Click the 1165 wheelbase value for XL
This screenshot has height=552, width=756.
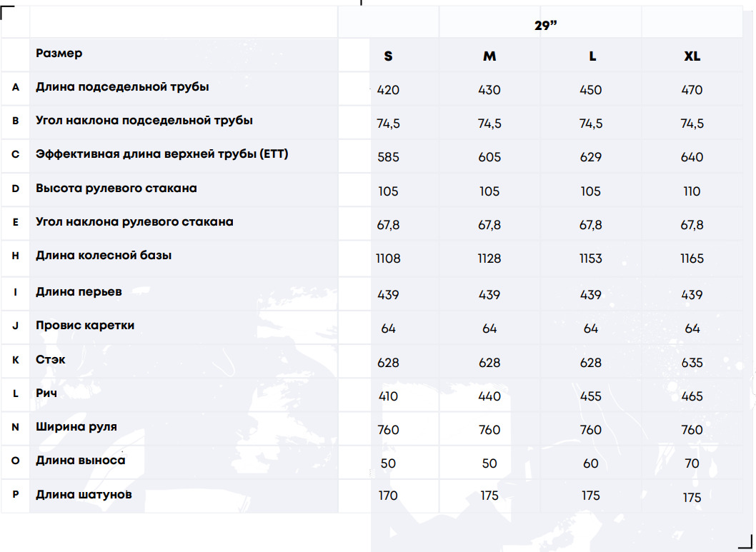692,259
